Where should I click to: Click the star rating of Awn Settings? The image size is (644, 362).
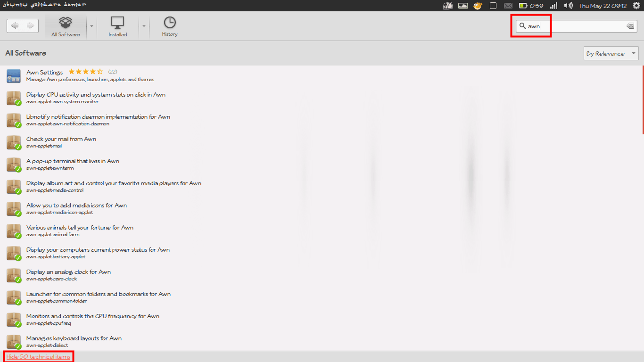coord(85,72)
